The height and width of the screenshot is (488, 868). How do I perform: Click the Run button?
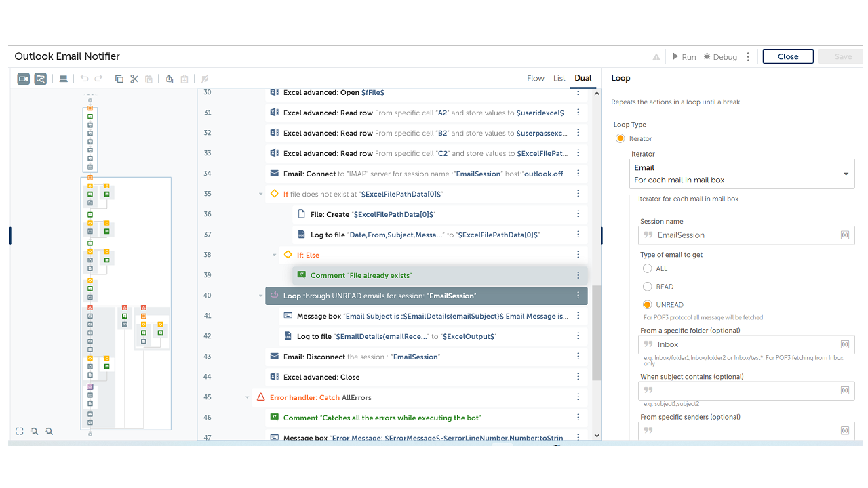click(684, 57)
